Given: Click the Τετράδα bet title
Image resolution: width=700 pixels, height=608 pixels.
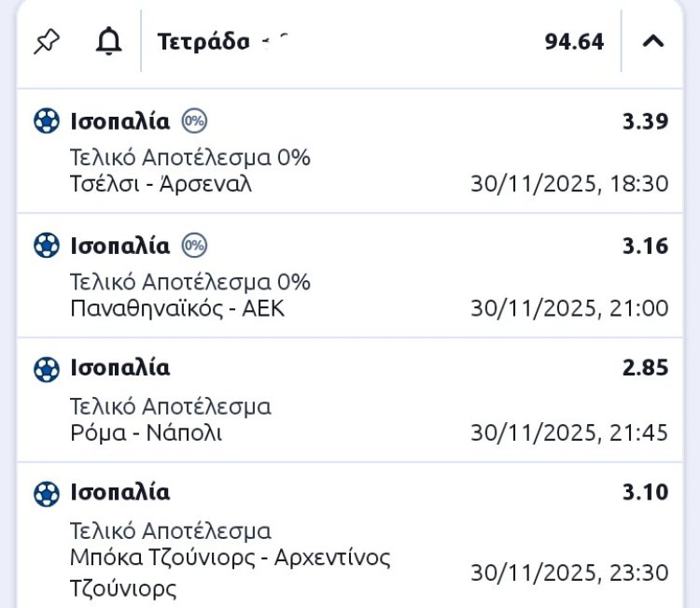Looking at the screenshot, I should (x=203, y=42).
